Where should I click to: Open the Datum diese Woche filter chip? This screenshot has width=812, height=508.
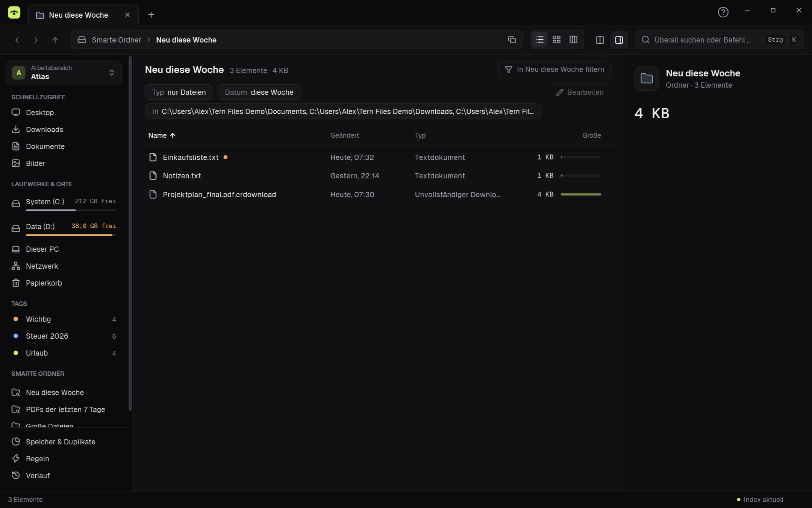259,92
